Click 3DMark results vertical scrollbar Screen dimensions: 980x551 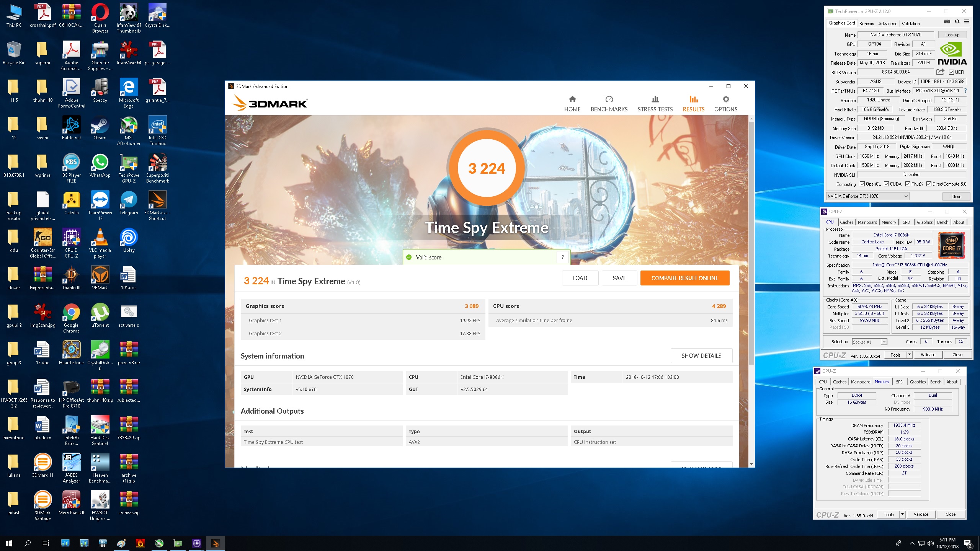click(751, 243)
